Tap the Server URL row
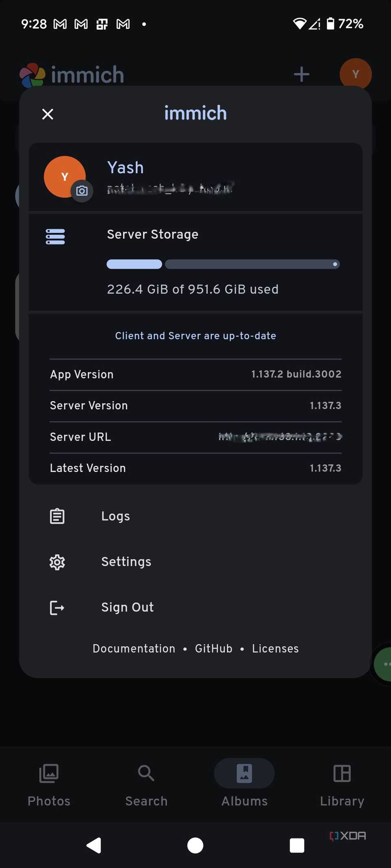The height and width of the screenshot is (868, 391). click(x=195, y=437)
